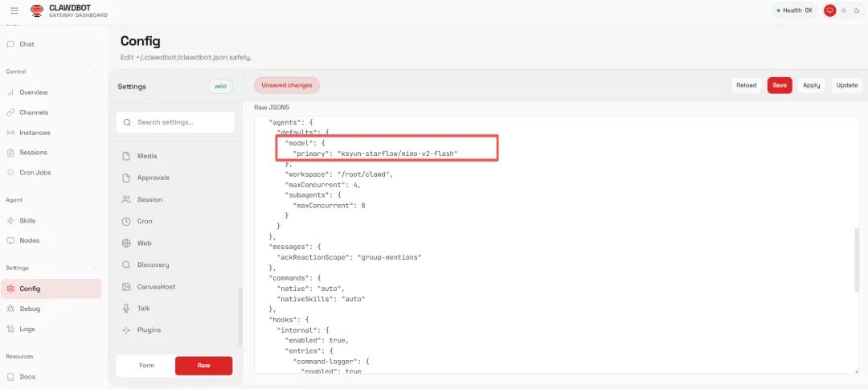Click the Clawdbot logo icon
Viewport: 868px width, 389px height.
tap(37, 10)
